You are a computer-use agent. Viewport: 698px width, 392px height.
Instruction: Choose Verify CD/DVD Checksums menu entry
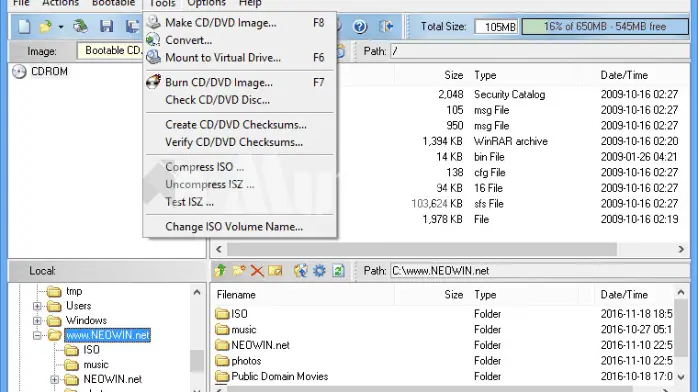(x=240, y=142)
